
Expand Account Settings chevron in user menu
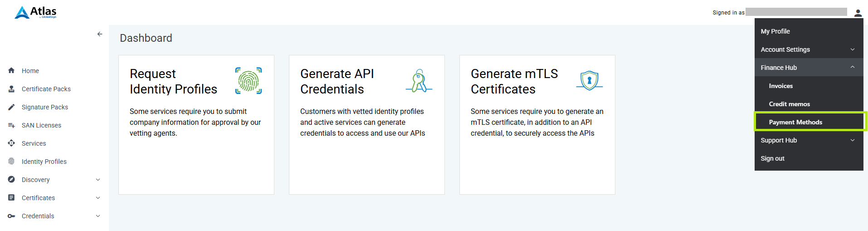[x=853, y=49]
